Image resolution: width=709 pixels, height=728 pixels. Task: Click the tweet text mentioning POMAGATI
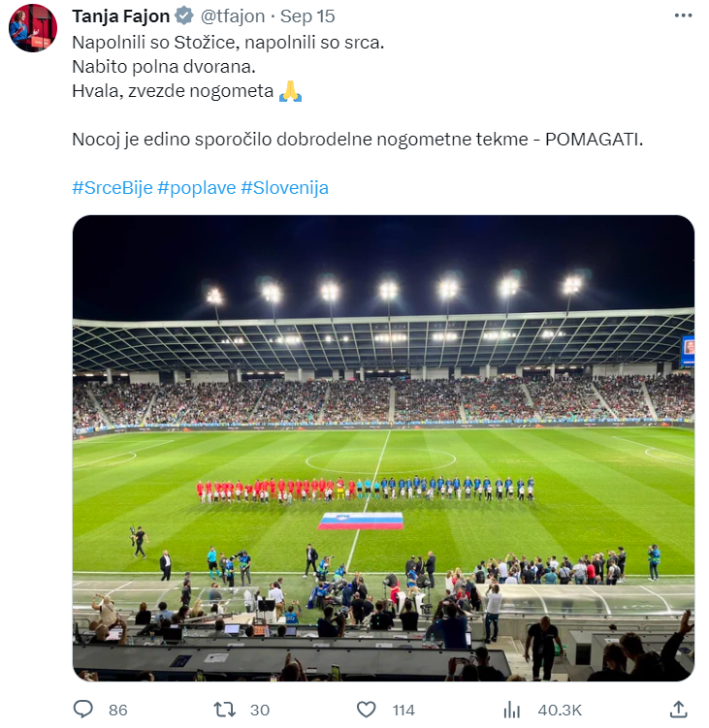point(357,140)
